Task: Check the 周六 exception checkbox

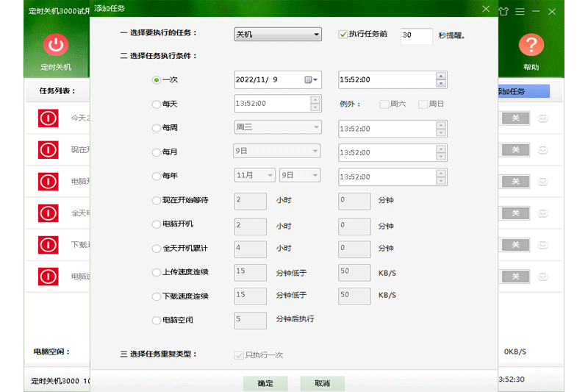Action: click(384, 104)
